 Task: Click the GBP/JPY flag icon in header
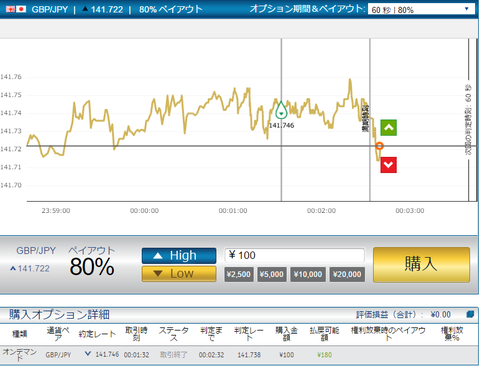(16, 9)
